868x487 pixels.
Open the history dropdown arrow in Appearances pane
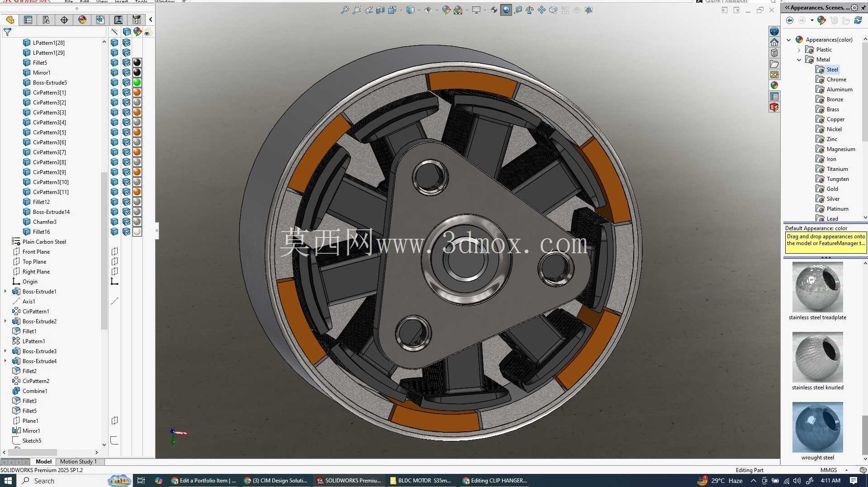pos(812,20)
